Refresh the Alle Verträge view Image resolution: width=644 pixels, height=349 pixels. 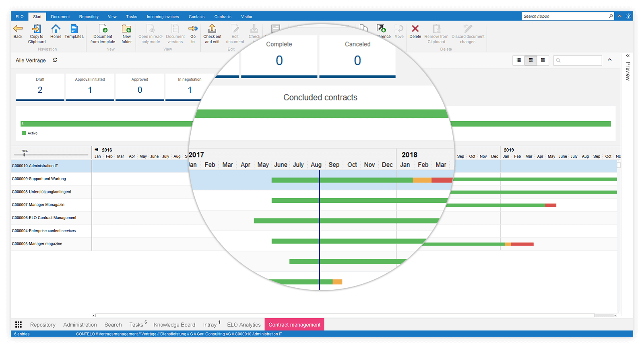click(55, 60)
